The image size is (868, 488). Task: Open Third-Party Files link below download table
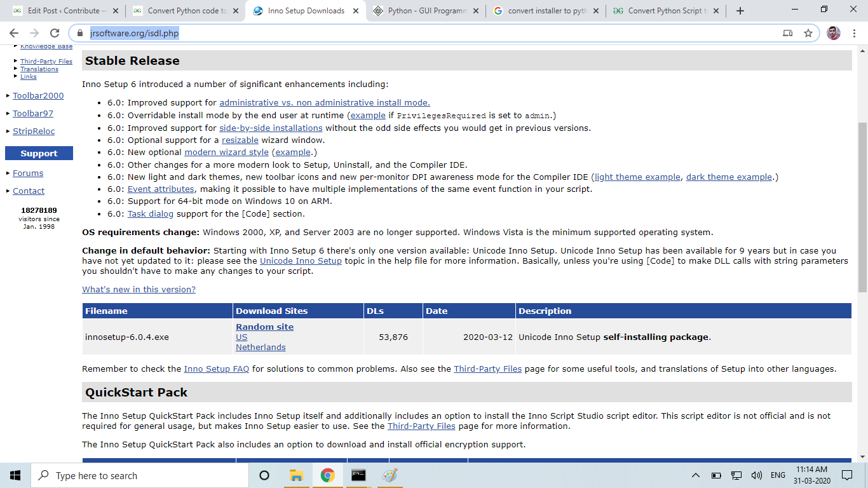(x=487, y=369)
